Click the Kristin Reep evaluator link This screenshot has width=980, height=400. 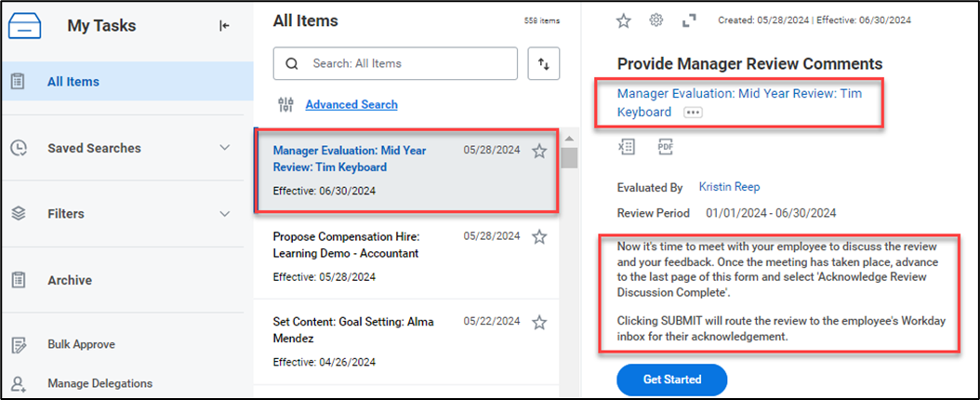pos(729,187)
